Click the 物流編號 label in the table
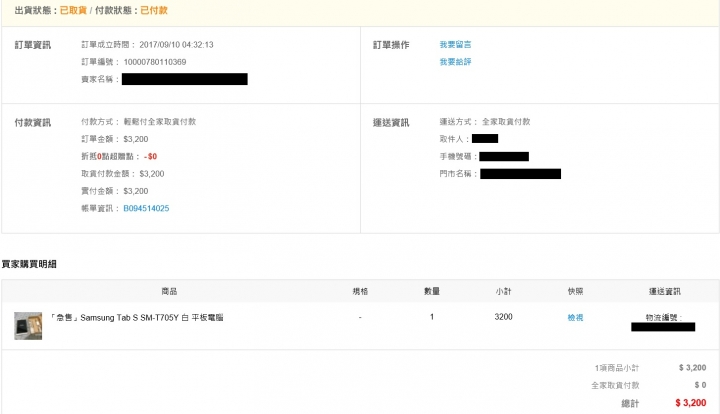The image size is (720, 414). [663, 317]
